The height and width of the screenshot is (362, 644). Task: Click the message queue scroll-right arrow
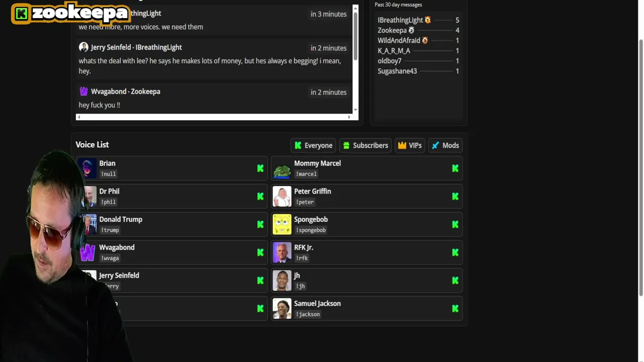click(x=349, y=117)
